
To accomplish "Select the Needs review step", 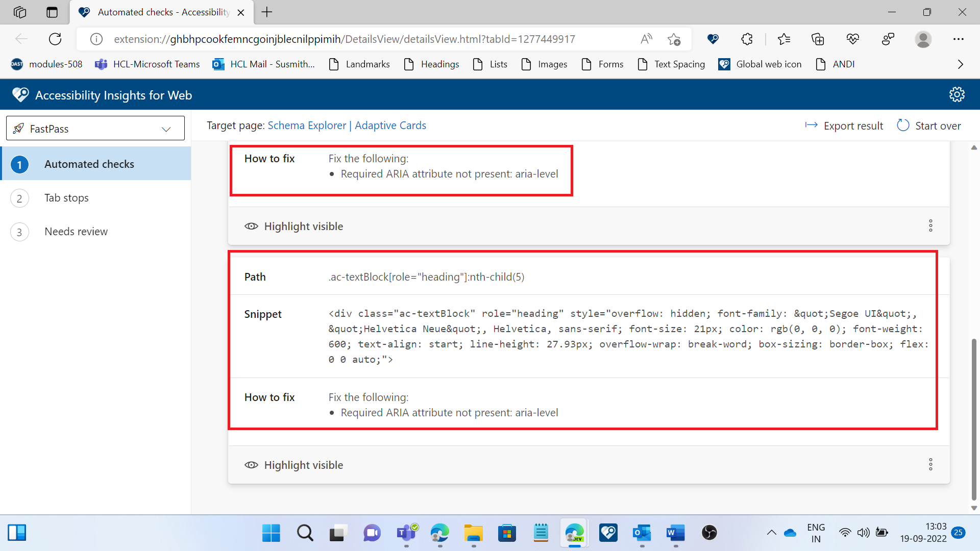I will click(76, 231).
